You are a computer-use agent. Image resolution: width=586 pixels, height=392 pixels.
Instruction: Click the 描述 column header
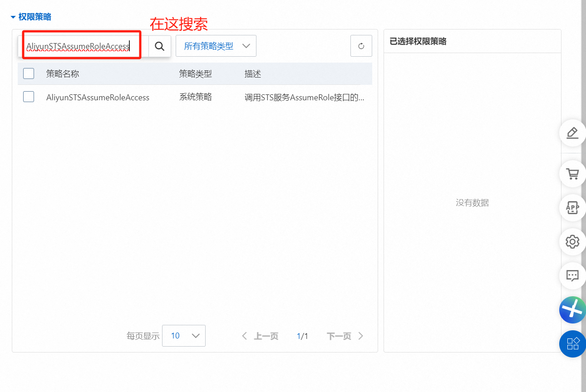(253, 73)
